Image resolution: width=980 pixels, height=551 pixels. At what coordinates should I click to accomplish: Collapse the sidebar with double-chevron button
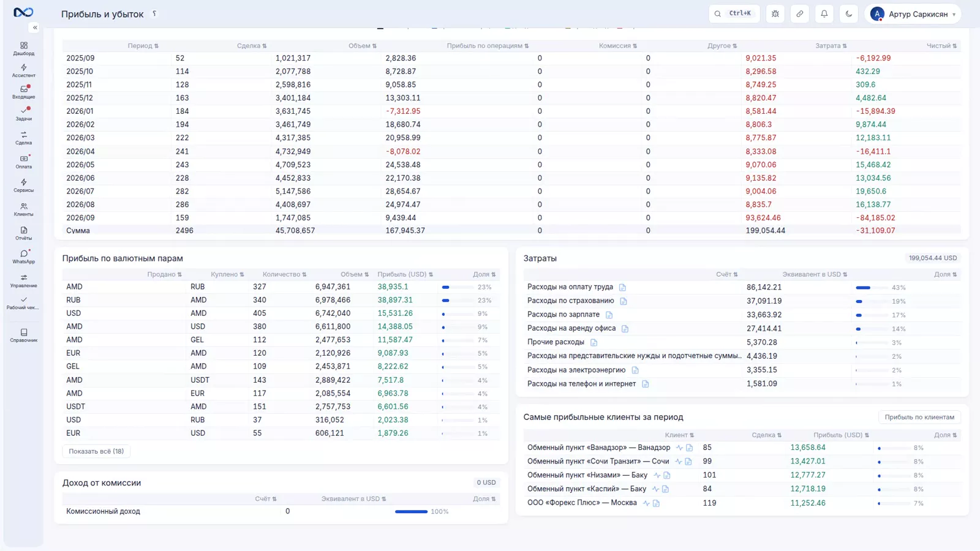pyautogui.click(x=35, y=28)
